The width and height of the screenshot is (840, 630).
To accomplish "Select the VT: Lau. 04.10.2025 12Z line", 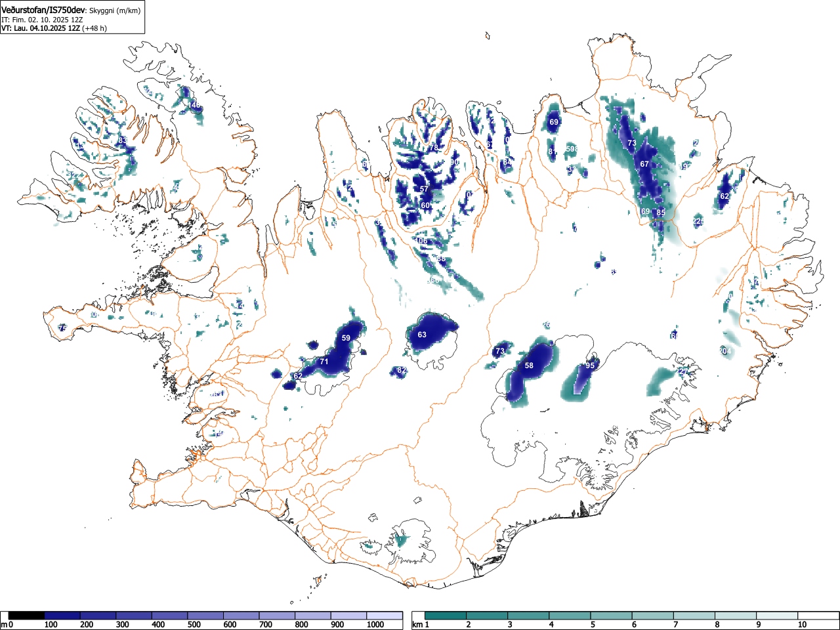I will point(41,28).
